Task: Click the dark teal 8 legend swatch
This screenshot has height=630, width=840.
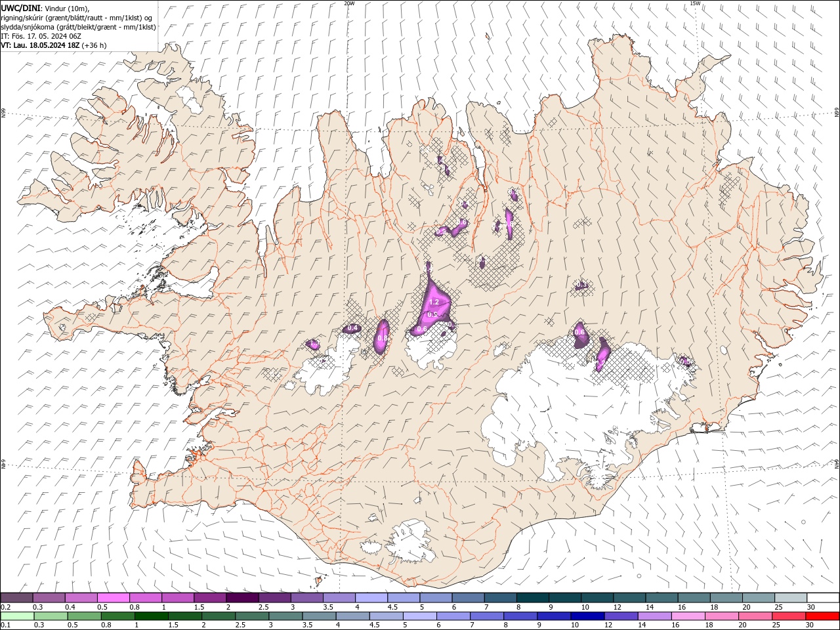Action: (x=532, y=598)
